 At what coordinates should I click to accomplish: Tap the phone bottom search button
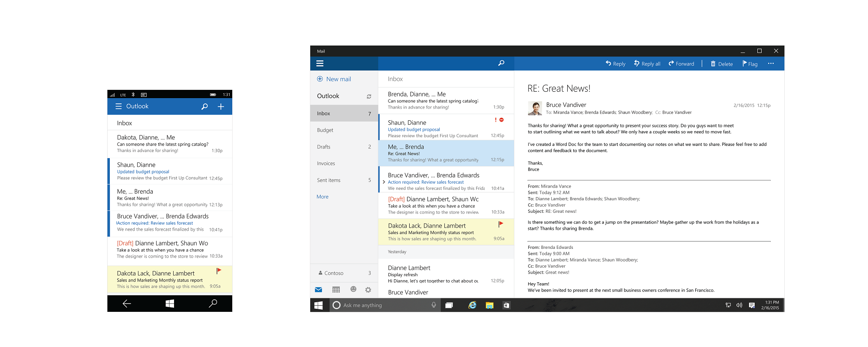[x=213, y=304]
